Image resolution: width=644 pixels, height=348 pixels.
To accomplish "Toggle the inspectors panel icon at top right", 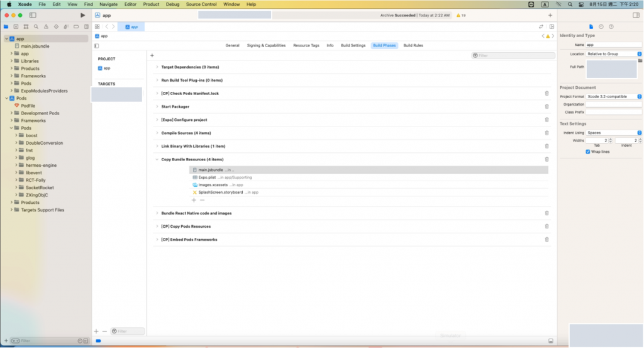I will coord(636,15).
